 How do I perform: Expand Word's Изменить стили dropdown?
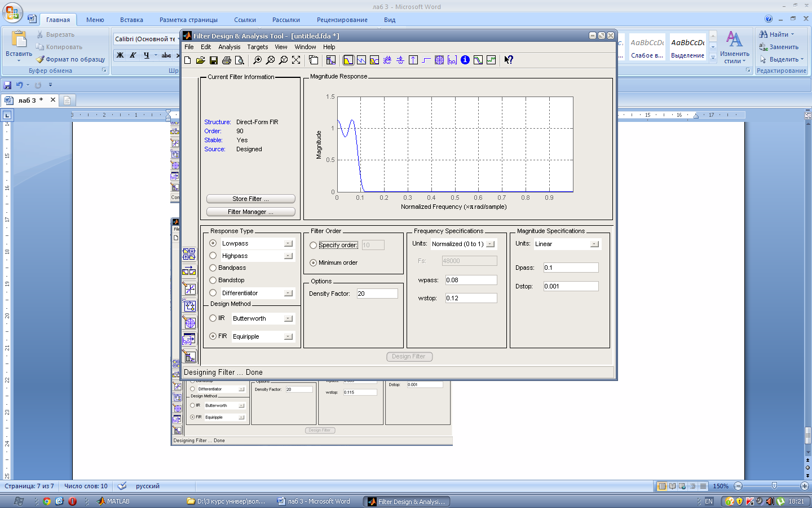(x=734, y=48)
